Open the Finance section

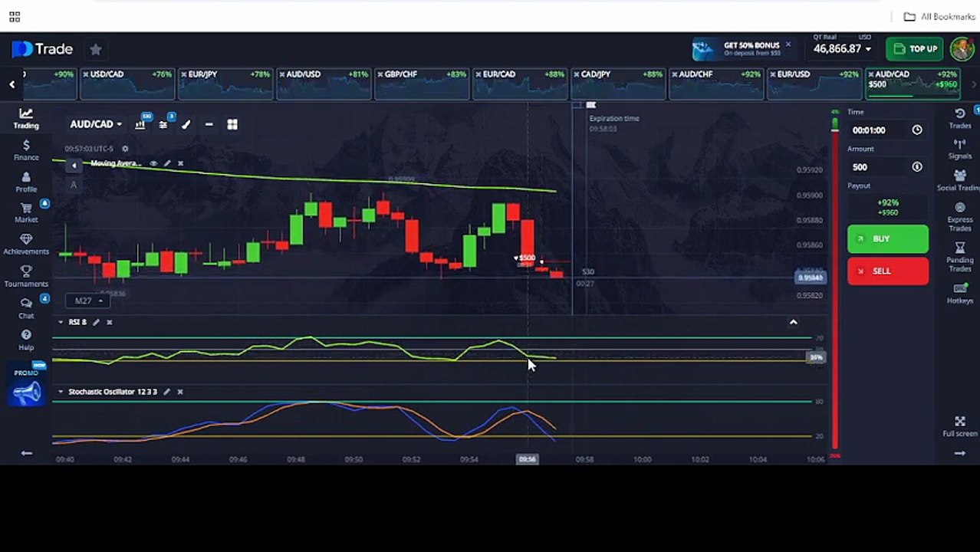25,150
